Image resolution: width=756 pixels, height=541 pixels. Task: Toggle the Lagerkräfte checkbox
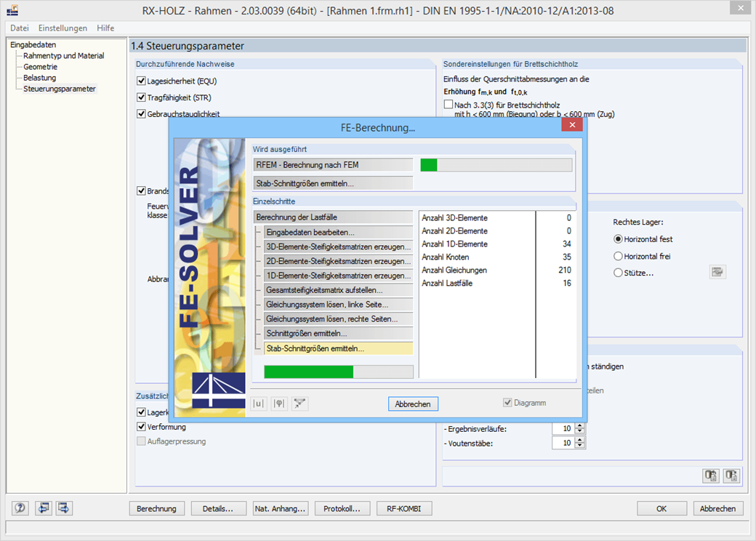click(141, 412)
